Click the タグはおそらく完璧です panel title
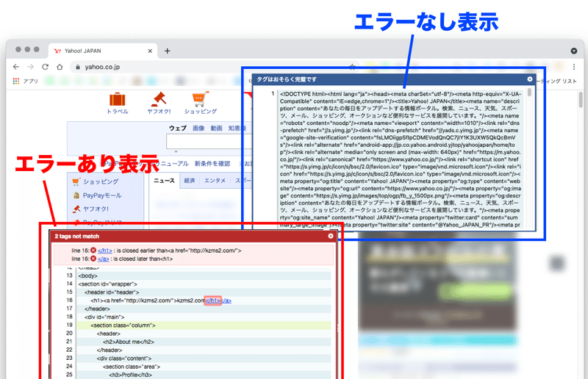Image resolution: width=588 pixels, height=379 pixels. (287, 79)
